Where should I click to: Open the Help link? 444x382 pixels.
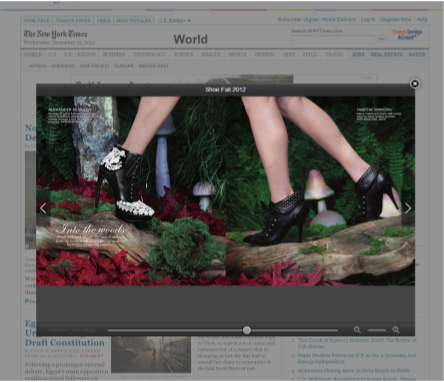[x=422, y=20]
